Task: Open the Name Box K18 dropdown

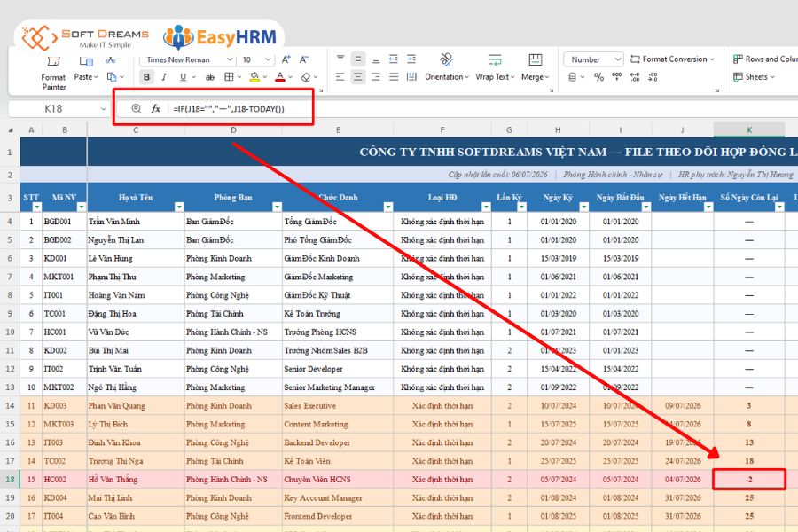Action: [x=104, y=108]
